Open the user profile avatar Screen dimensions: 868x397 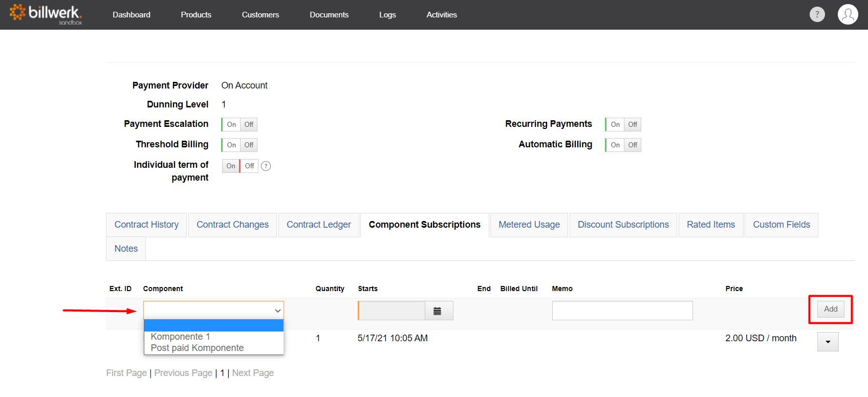(x=848, y=14)
